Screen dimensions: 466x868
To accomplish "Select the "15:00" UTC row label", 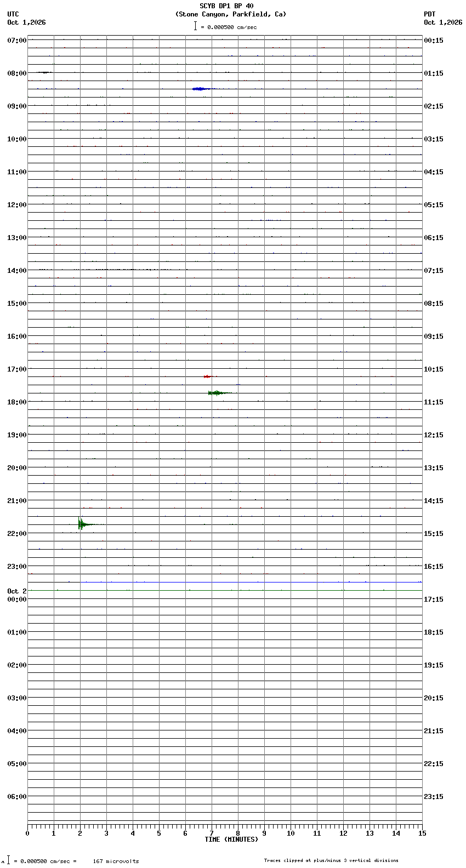I will (x=17, y=304).
